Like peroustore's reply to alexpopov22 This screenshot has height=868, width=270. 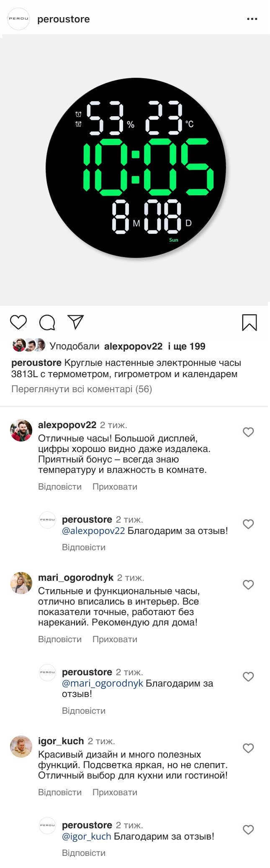click(x=248, y=524)
